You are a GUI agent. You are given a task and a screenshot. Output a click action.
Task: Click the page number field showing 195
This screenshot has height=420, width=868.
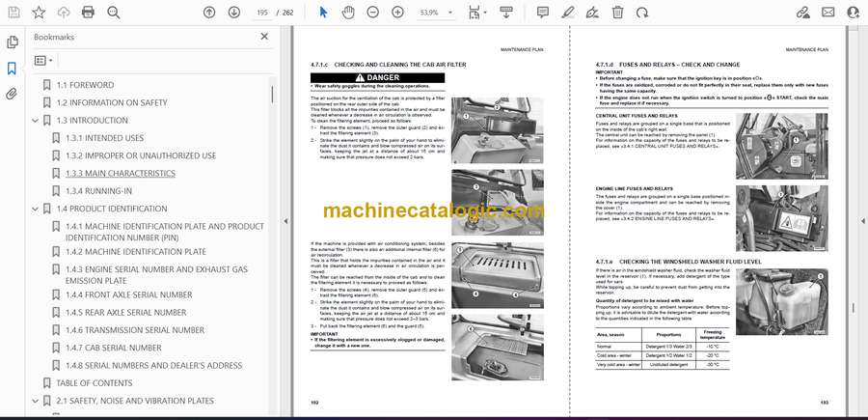coord(261,13)
